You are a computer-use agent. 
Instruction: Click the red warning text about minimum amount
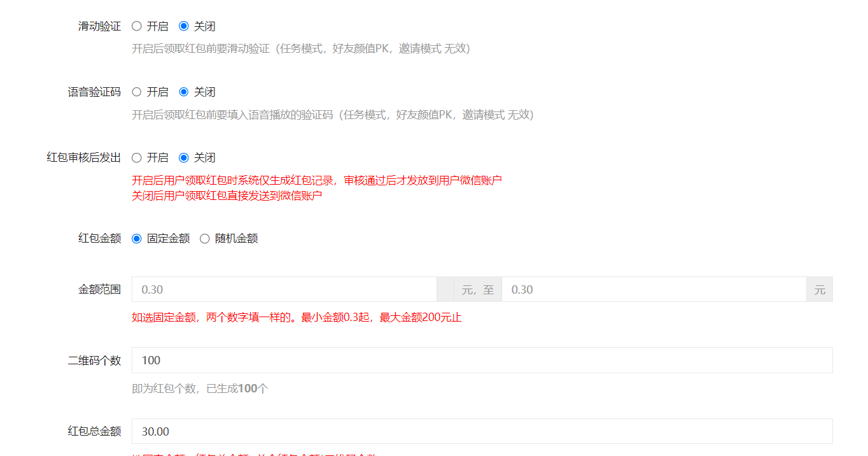tap(296, 317)
